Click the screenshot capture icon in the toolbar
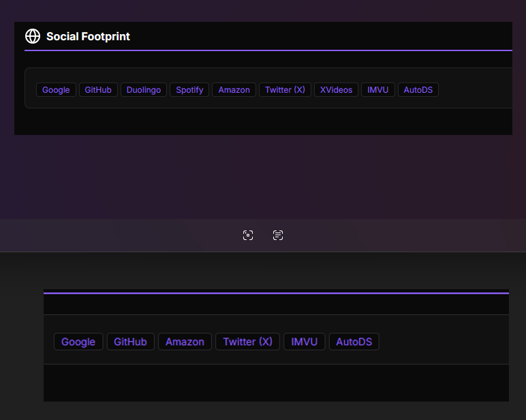This screenshot has height=420, width=526. (x=248, y=235)
